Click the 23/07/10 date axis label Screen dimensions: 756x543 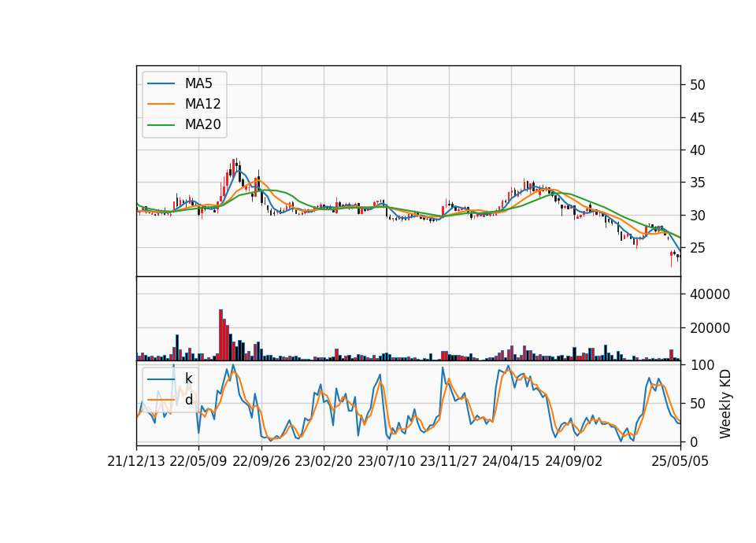click(x=386, y=462)
